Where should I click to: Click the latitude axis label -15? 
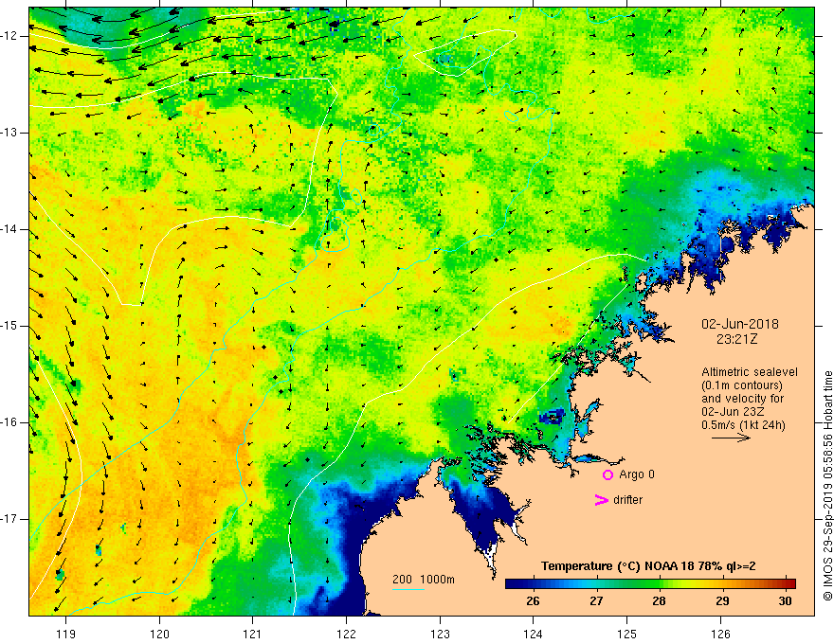(11, 326)
